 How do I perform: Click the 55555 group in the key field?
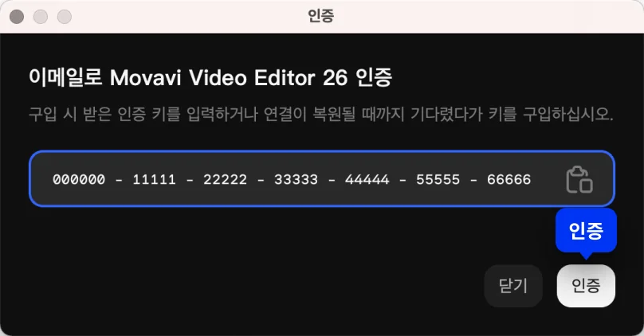(438, 179)
